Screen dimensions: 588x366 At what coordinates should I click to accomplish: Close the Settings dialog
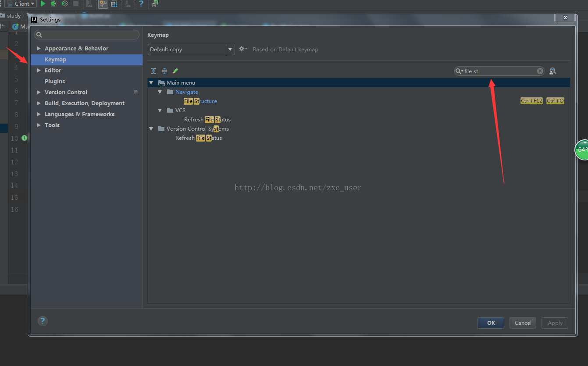tap(565, 18)
